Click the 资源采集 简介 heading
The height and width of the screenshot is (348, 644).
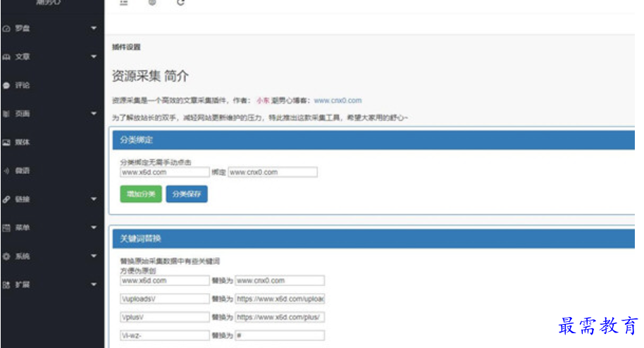(150, 76)
